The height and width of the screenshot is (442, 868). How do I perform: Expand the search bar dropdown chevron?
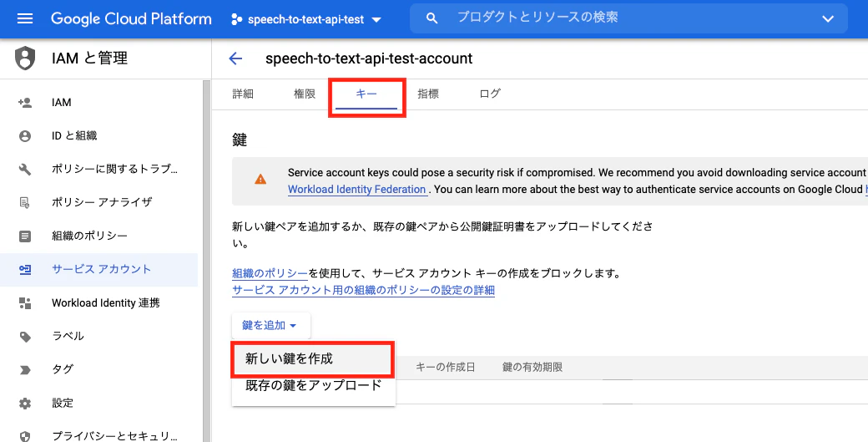coord(828,19)
